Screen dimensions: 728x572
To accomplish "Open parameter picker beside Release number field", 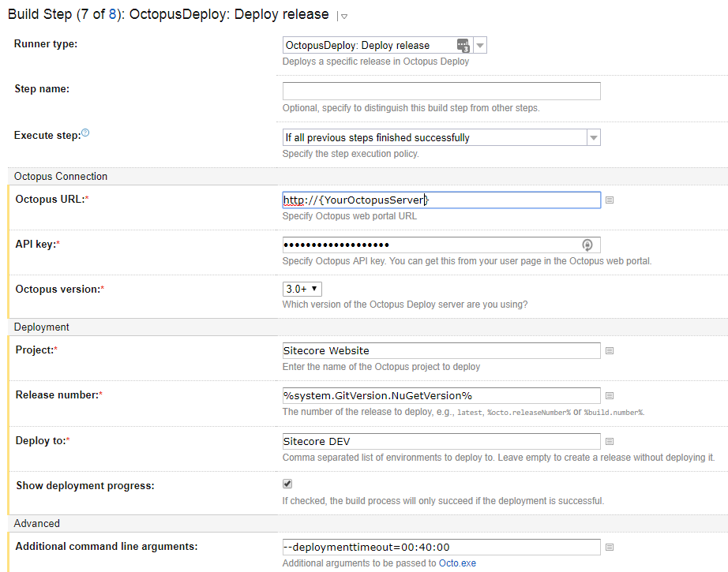I will pos(610,396).
